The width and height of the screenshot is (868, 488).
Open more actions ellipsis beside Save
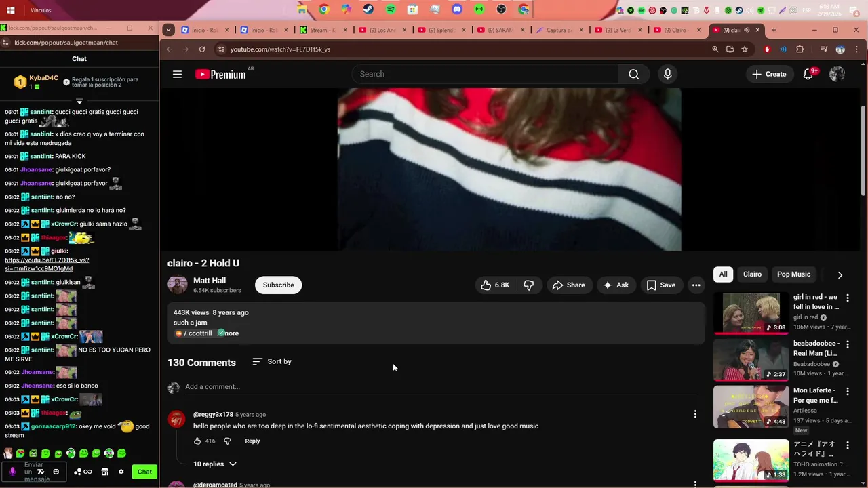[x=696, y=285]
